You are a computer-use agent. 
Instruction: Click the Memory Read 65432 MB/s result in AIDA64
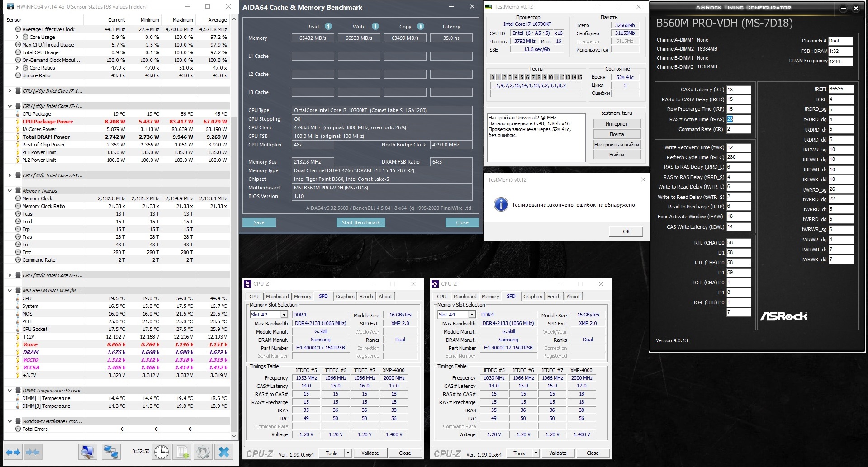click(313, 38)
